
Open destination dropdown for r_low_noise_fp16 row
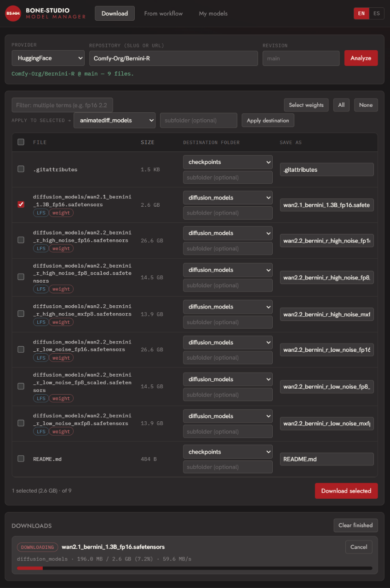(228, 342)
